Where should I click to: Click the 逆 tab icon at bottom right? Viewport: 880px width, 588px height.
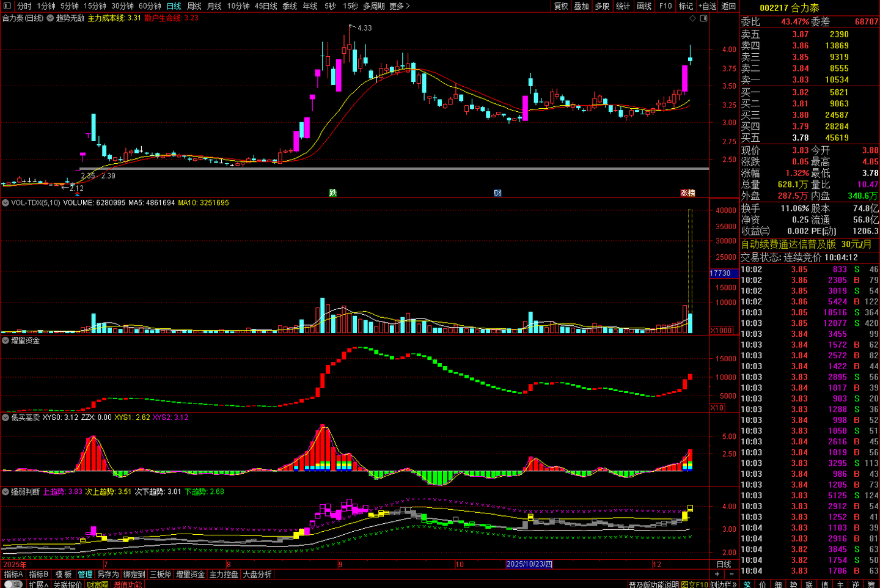point(856,584)
